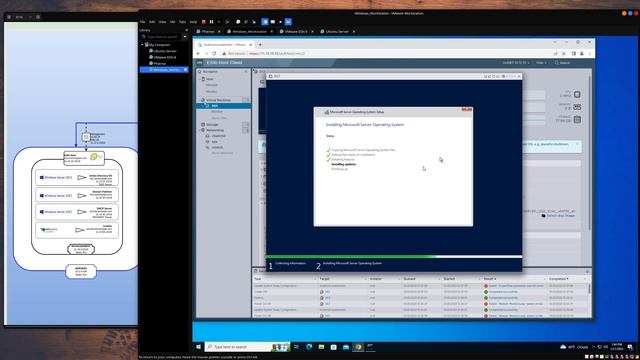Viewport: 640px width, 360px height.
Task: Switch to the VMware ESXi 8 VM tab
Action: (296, 31)
